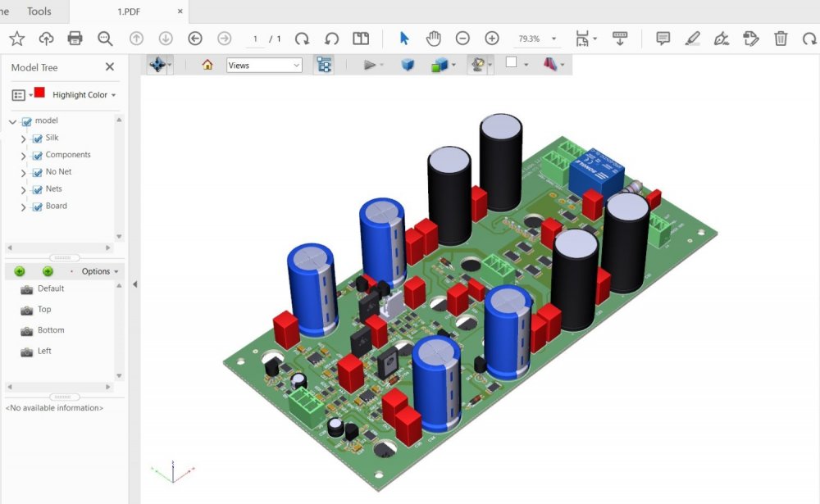820x504 pixels.
Task: Click the print icon in toolbar
Action: 75,39
